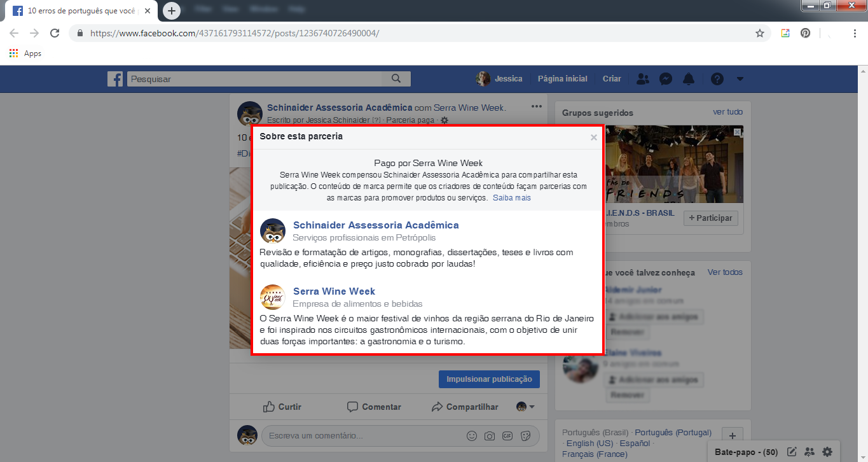Open chat settings gear icon

click(827, 452)
